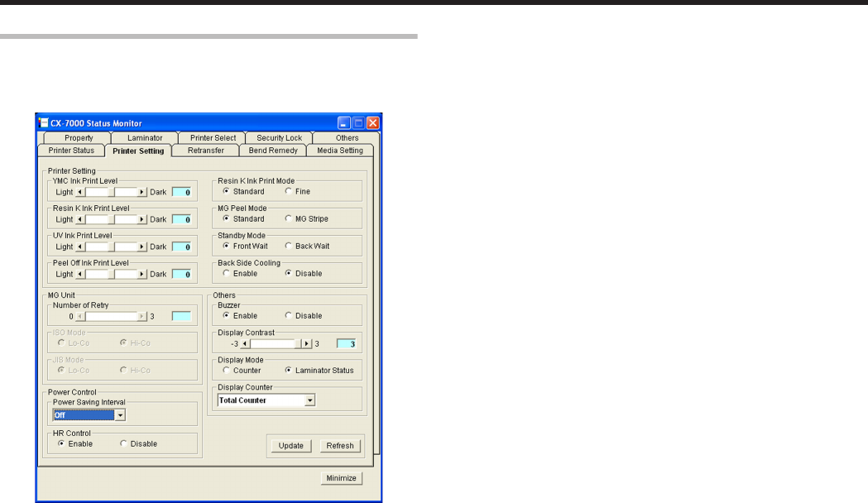Screen dimensions: 868x503
Task: Click the Resin K Ink Print Level slider thumb
Action: point(111,220)
